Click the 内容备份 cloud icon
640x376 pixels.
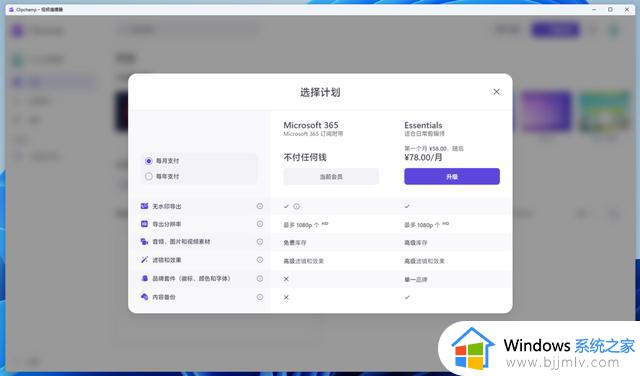pos(144,297)
